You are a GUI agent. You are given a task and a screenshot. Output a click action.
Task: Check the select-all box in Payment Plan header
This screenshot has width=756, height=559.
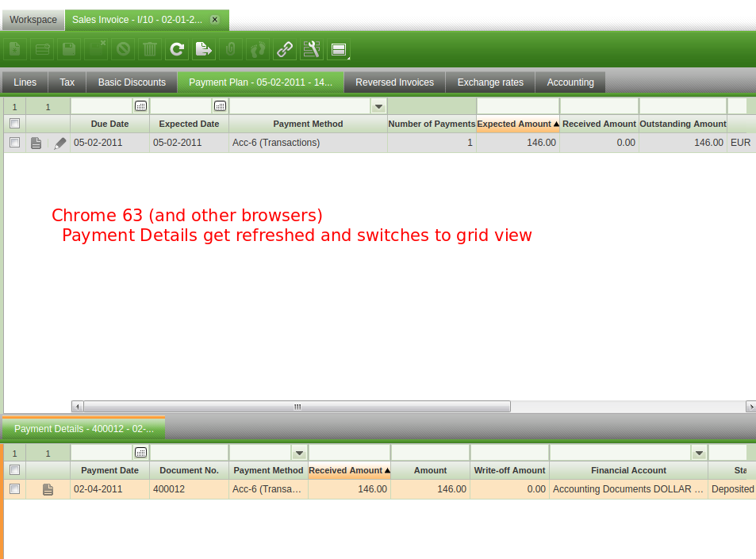click(x=14, y=124)
